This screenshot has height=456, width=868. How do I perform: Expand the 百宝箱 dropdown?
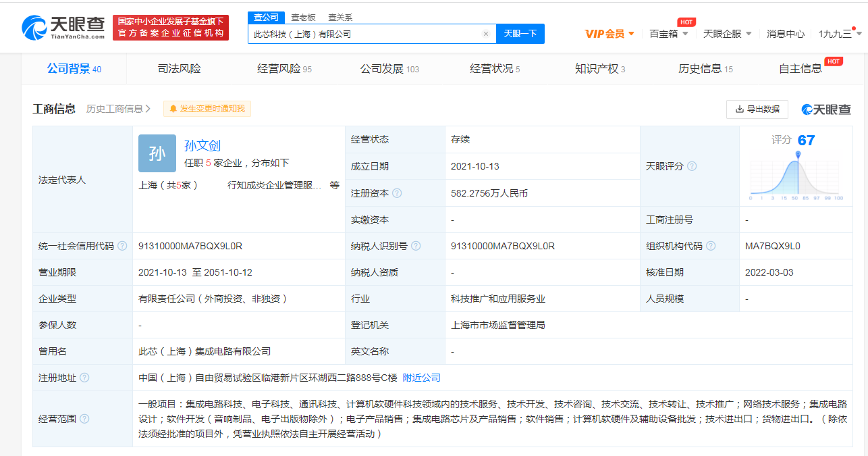tap(668, 34)
